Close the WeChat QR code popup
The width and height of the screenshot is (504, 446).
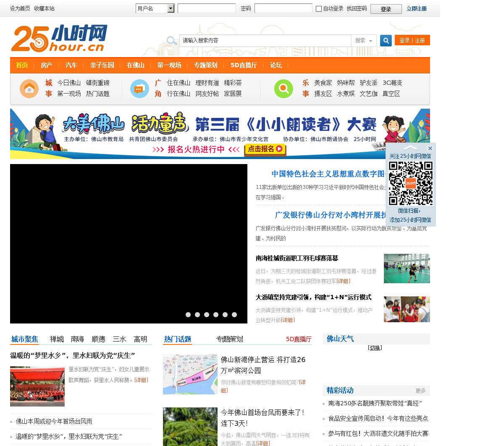pyautogui.click(x=430, y=148)
